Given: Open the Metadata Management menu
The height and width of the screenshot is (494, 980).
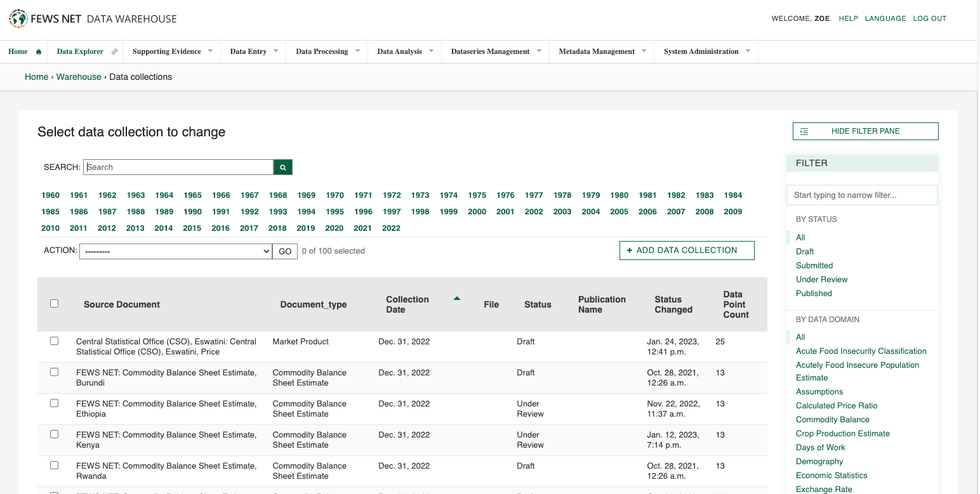Looking at the screenshot, I should point(597,52).
